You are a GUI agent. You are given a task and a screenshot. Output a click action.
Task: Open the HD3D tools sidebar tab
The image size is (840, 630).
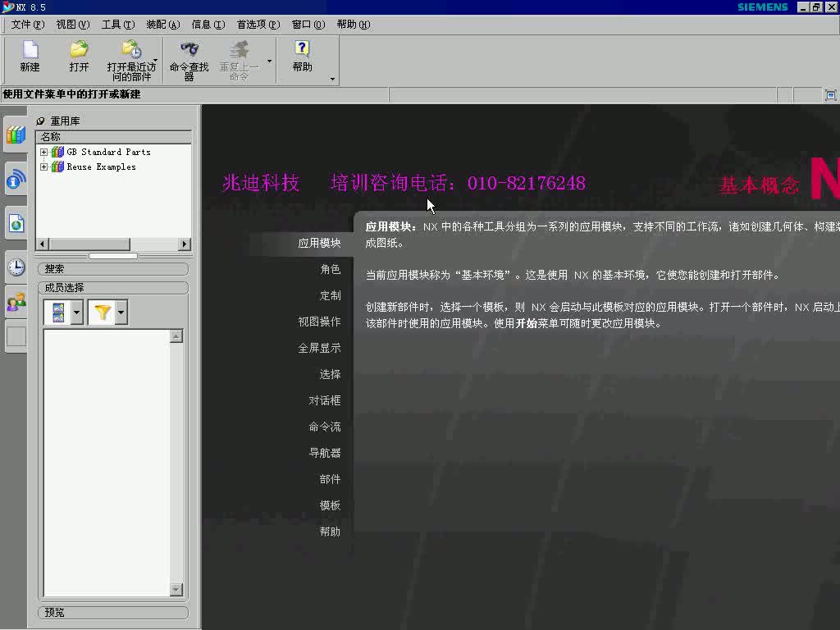(16, 180)
